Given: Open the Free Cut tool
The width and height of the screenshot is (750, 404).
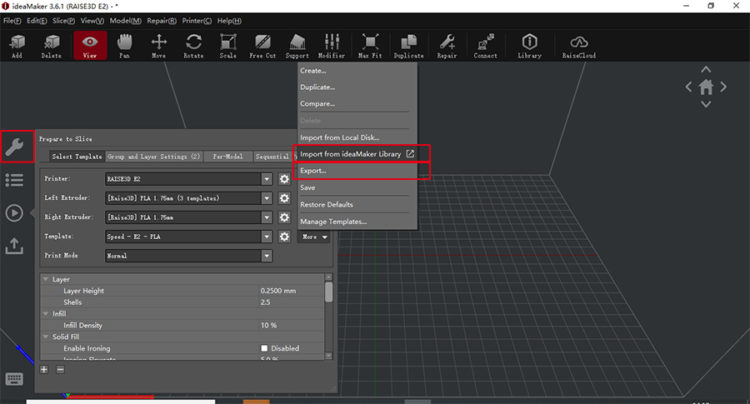Looking at the screenshot, I should pos(263,46).
